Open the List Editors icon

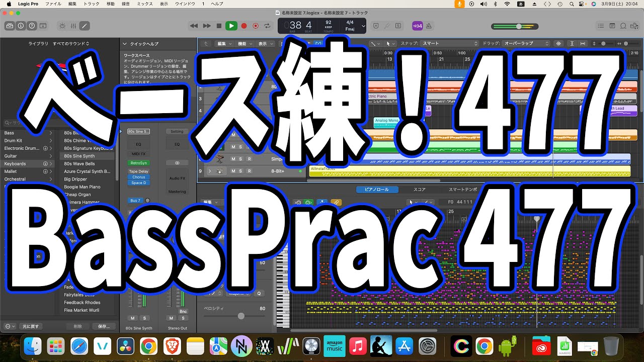pyautogui.click(x=600, y=26)
